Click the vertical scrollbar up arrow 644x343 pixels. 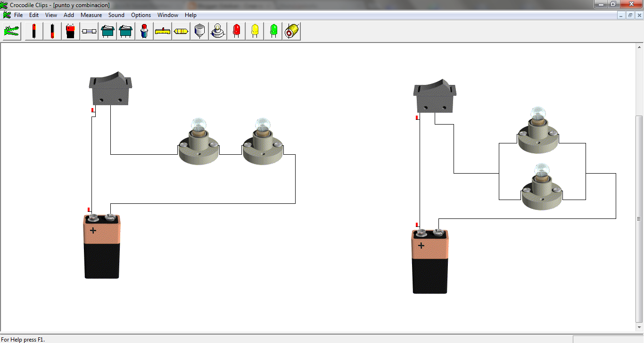point(640,47)
